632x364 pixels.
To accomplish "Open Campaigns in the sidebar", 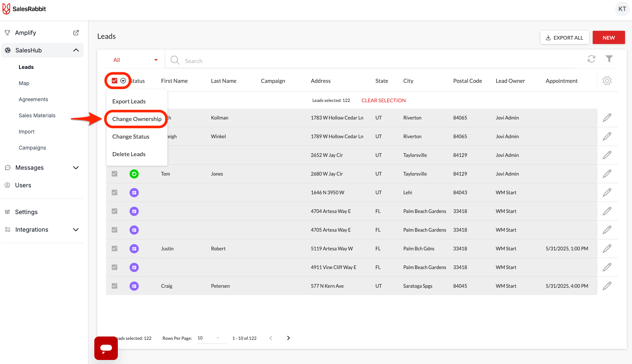I will click(x=32, y=148).
